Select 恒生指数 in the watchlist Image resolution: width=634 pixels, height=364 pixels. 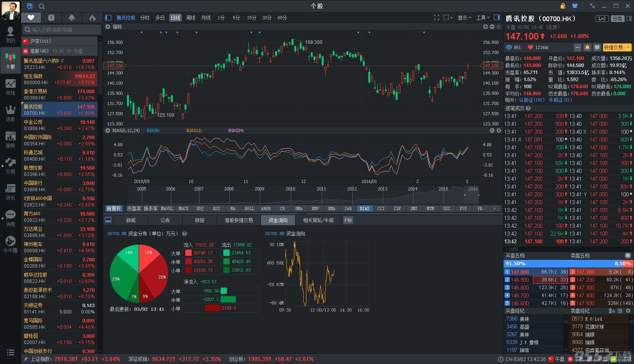point(60,79)
